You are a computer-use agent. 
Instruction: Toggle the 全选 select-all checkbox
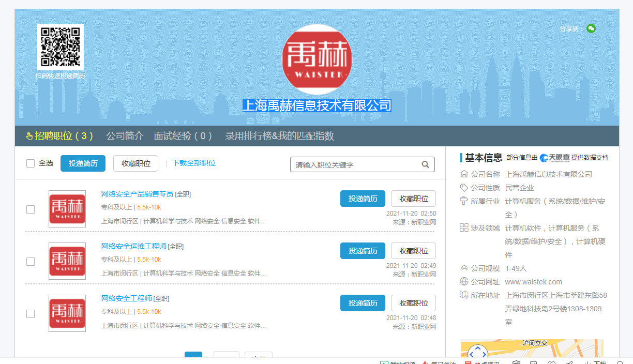(31, 163)
